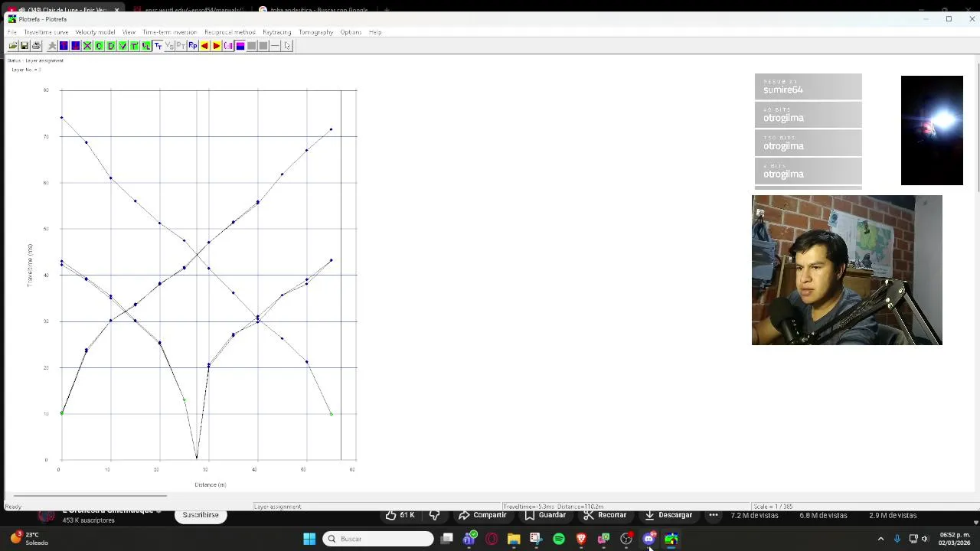Click the Open file toolbar icon

13,46
